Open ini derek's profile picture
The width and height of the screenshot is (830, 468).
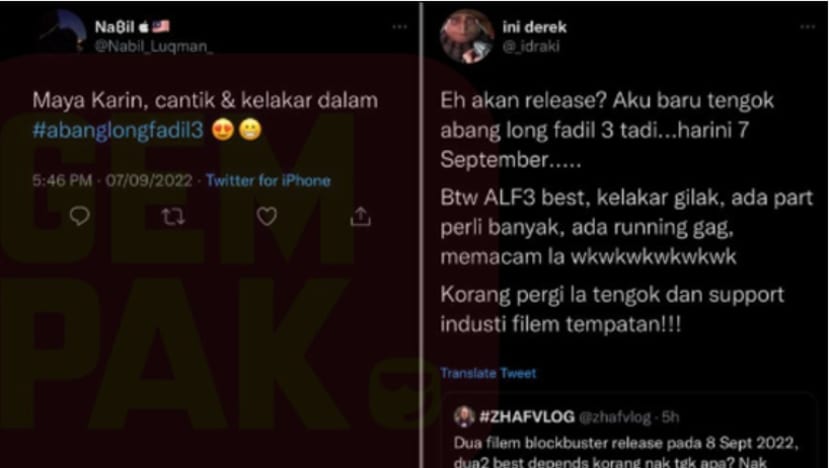(466, 36)
